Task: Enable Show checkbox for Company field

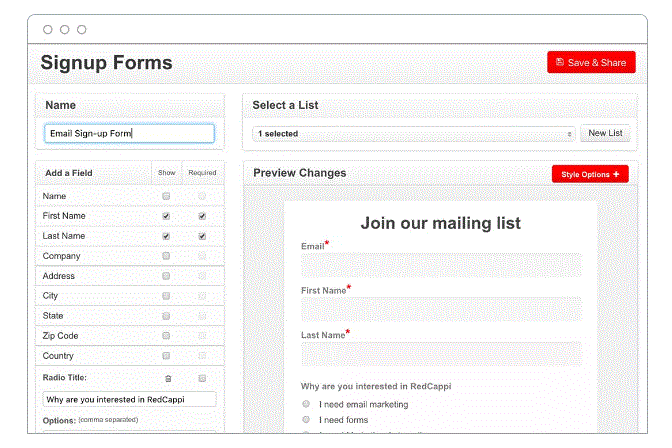Action: coord(166,256)
